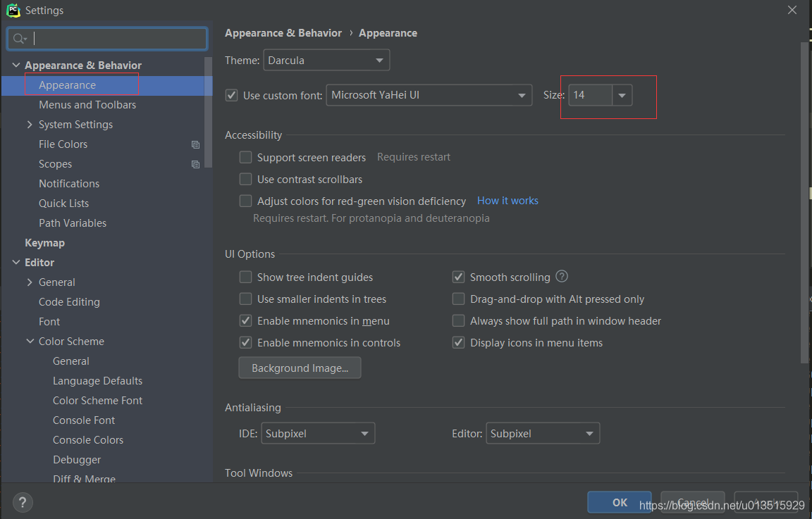812x519 pixels.
Task: Close the Settings dialog with the X
Action: tap(792, 10)
